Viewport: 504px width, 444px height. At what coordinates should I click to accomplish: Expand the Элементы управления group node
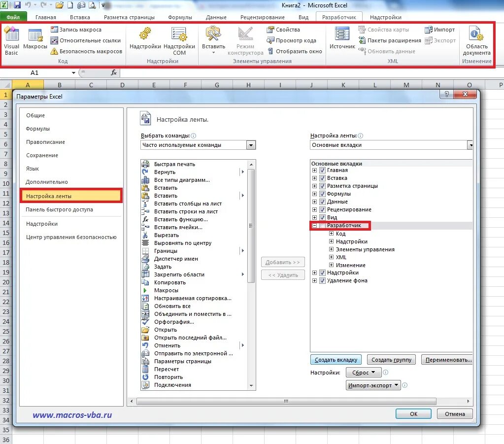point(331,249)
